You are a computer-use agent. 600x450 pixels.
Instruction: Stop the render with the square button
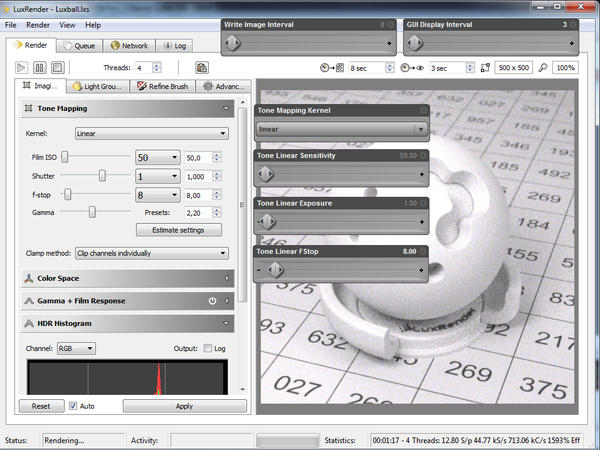click(x=58, y=68)
